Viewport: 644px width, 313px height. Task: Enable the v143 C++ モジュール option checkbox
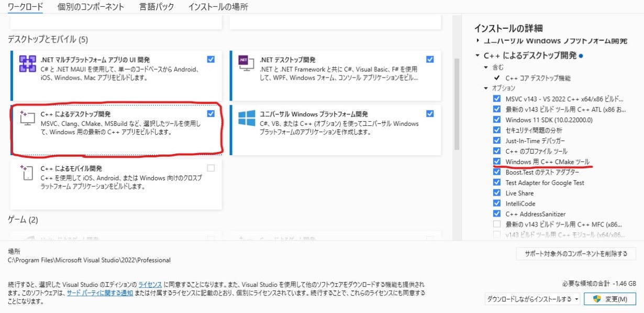(x=496, y=235)
